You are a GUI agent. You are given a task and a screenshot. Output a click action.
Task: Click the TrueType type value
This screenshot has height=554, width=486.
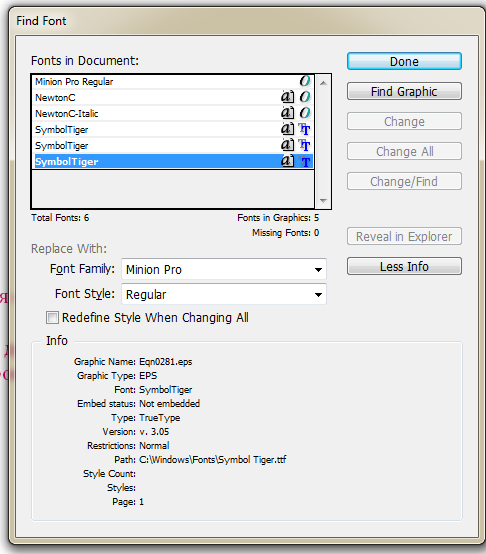(160, 418)
